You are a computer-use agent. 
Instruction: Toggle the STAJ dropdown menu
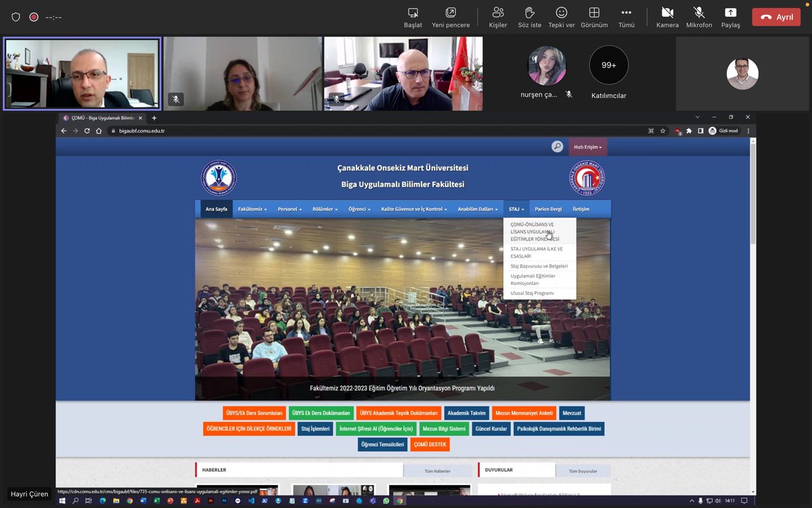[516, 209]
